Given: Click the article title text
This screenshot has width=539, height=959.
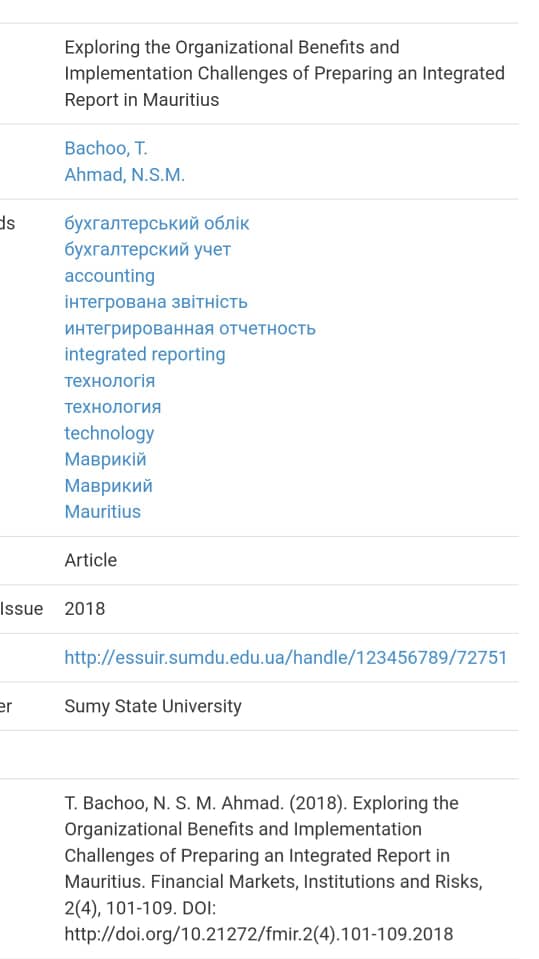Looking at the screenshot, I should [284, 73].
